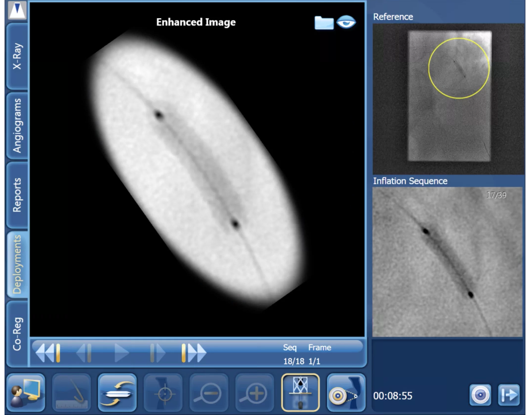Open the folder icon in image header
This screenshot has height=415, width=532.
(324, 23)
